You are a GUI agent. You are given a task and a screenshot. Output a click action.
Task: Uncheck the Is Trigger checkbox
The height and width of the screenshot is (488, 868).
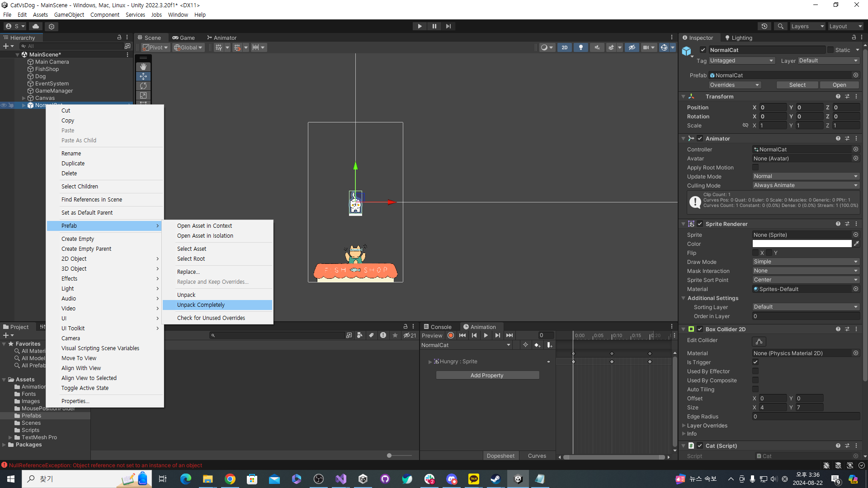pos(755,362)
